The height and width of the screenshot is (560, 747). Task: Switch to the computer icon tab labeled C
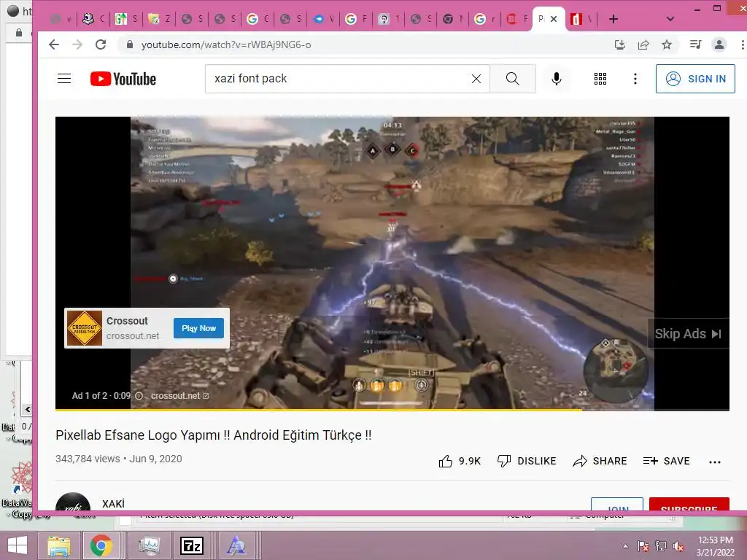coord(93,19)
